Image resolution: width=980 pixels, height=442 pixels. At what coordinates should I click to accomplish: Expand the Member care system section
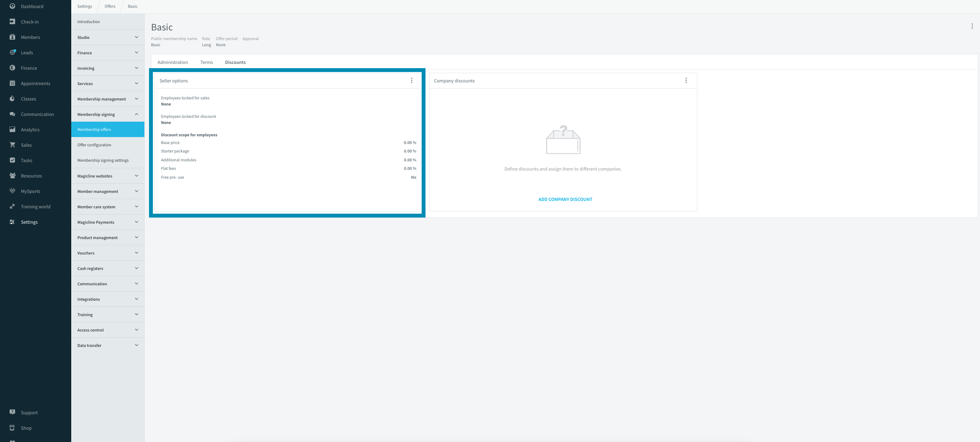(x=108, y=207)
